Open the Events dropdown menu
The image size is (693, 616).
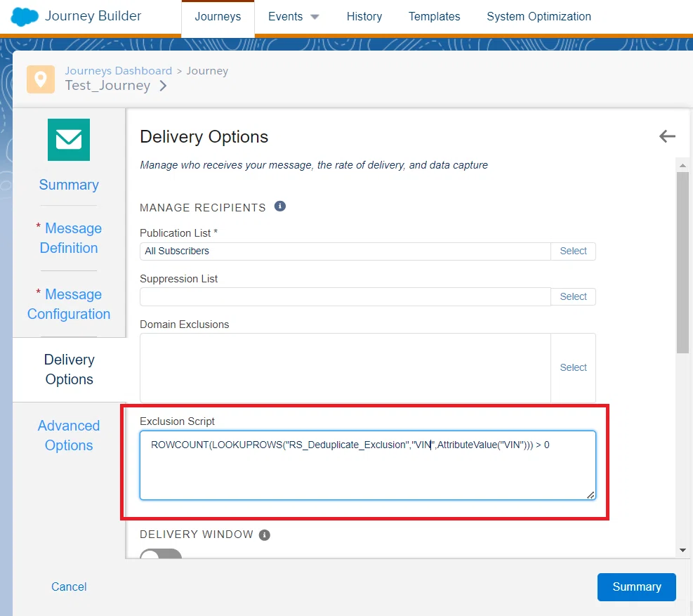tap(293, 17)
